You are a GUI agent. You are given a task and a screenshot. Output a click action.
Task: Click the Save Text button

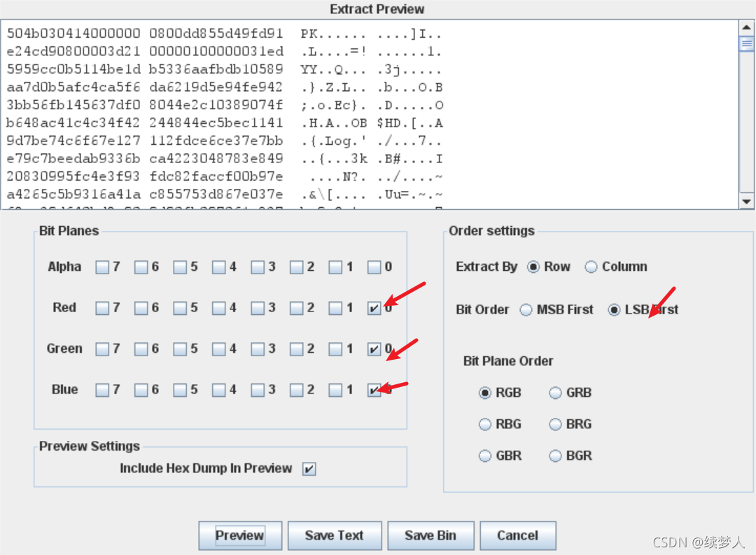point(335,535)
